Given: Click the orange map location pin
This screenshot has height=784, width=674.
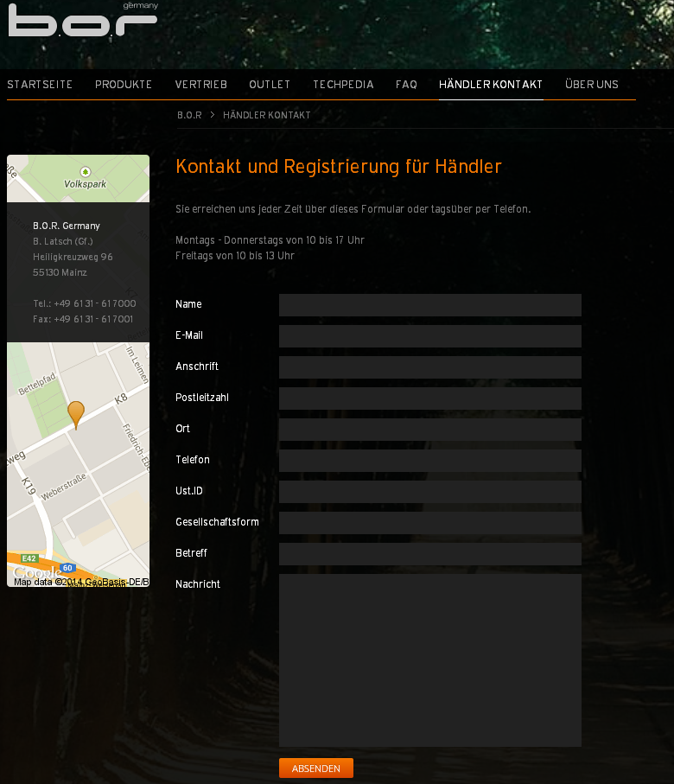Looking at the screenshot, I should pyautogui.click(x=76, y=413).
